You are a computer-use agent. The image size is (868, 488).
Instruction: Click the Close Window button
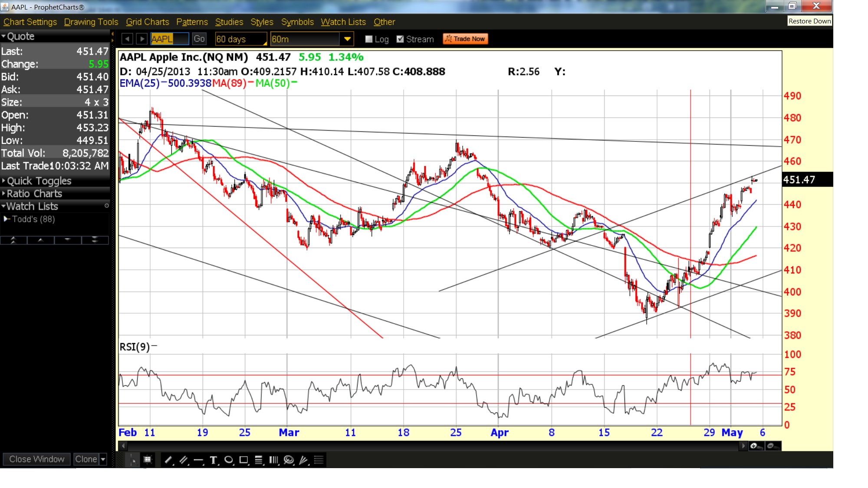coord(37,459)
